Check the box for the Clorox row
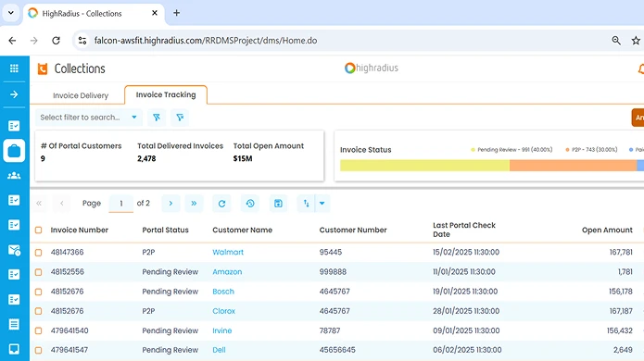644x361 pixels. coord(38,311)
